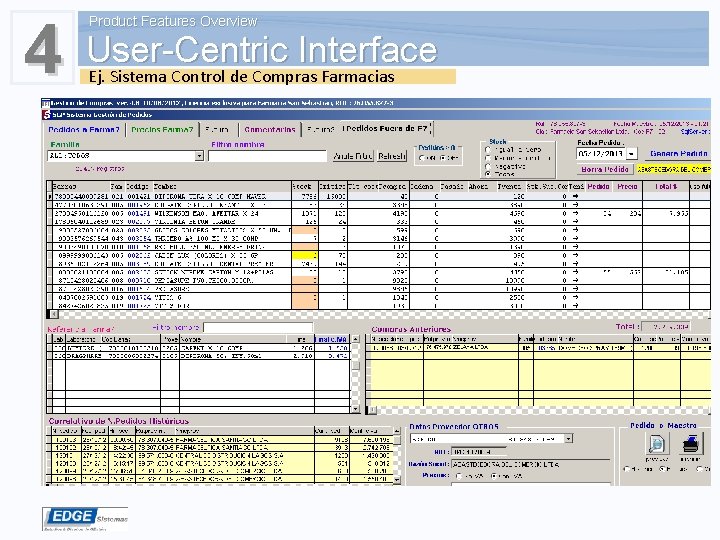Image resolution: width=720 pixels, height=540 pixels.
Task: Click the arrow icon in row 001431
Action: coord(575,213)
